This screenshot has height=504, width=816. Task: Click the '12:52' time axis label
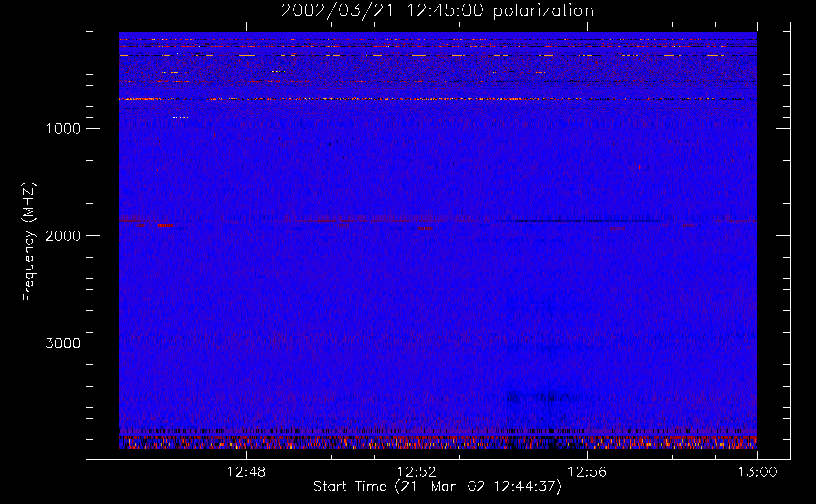coord(417,472)
